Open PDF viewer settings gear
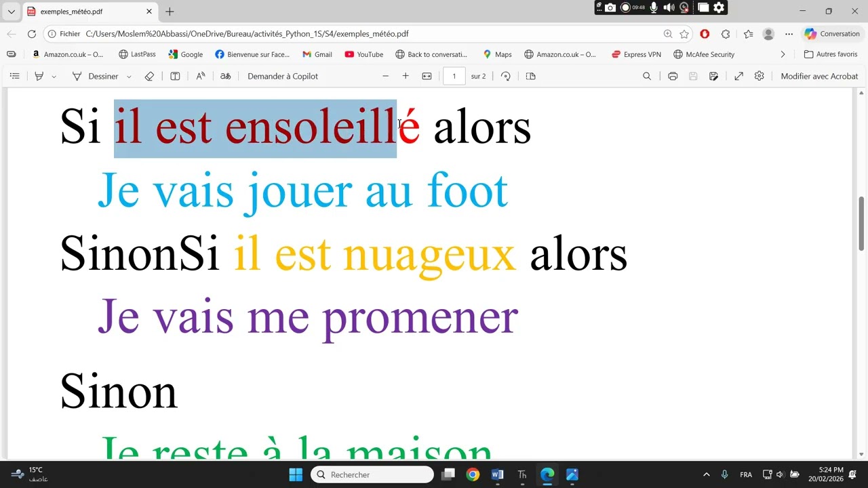 (x=759, y=76)
